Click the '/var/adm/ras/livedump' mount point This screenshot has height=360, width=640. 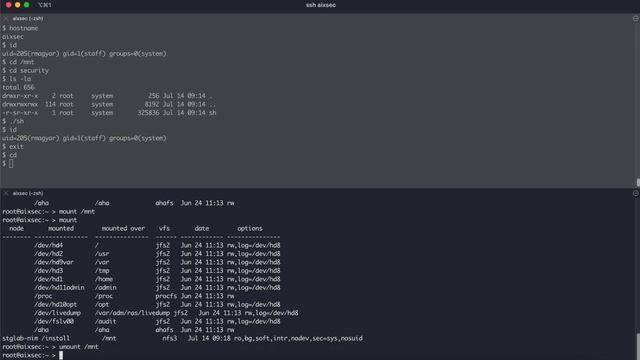coord(132,313)
